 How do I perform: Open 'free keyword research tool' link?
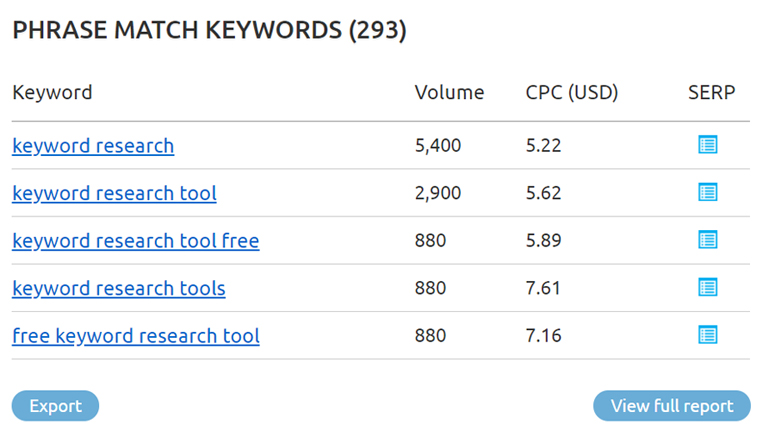click(x=135, y=336)
